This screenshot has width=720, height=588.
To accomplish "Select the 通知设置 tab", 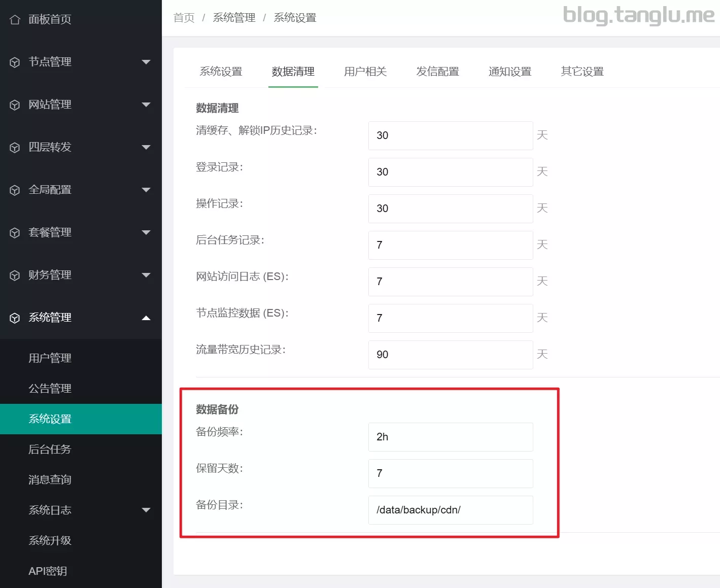I will (x=509, y=72).
